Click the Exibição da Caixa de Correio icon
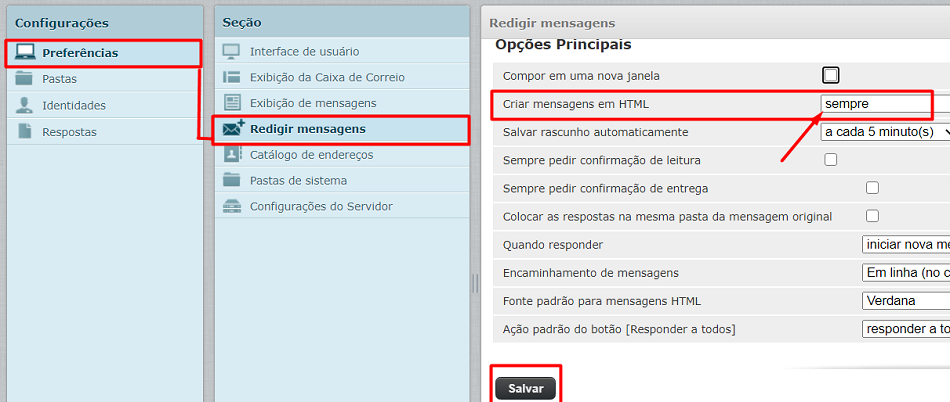 coord(232,77)
